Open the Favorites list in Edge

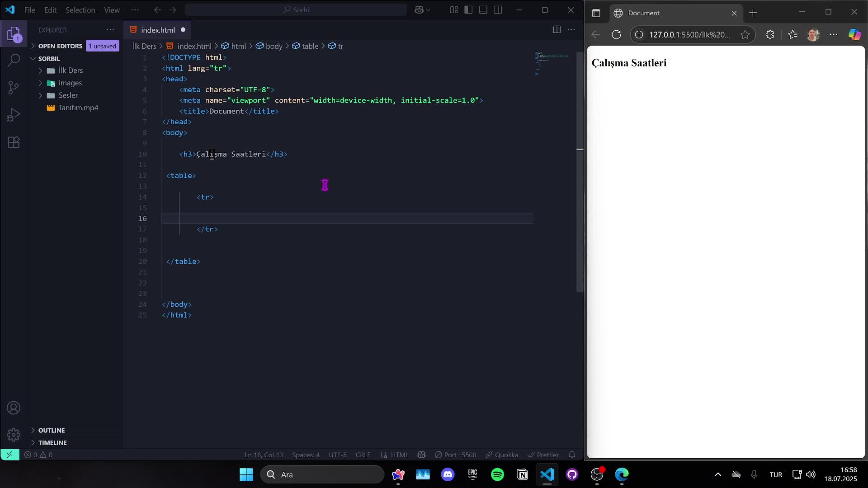[x=793, y=35]
